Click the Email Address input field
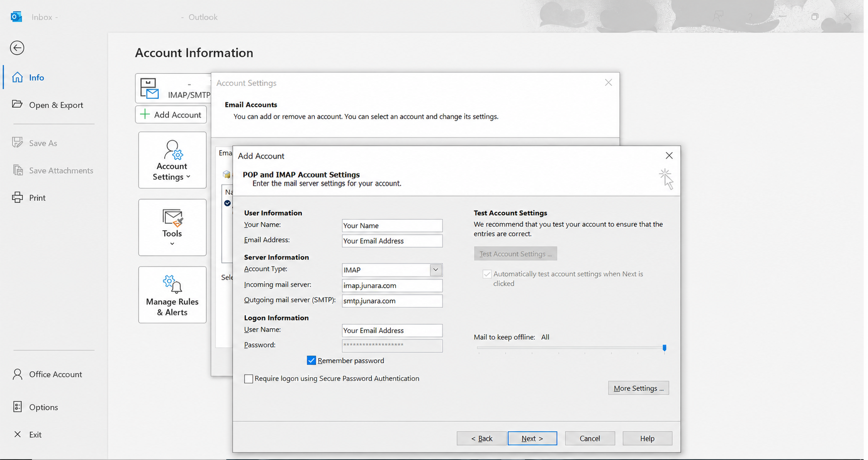This screenshot has height=460, width=868. [x=392, y=241]
